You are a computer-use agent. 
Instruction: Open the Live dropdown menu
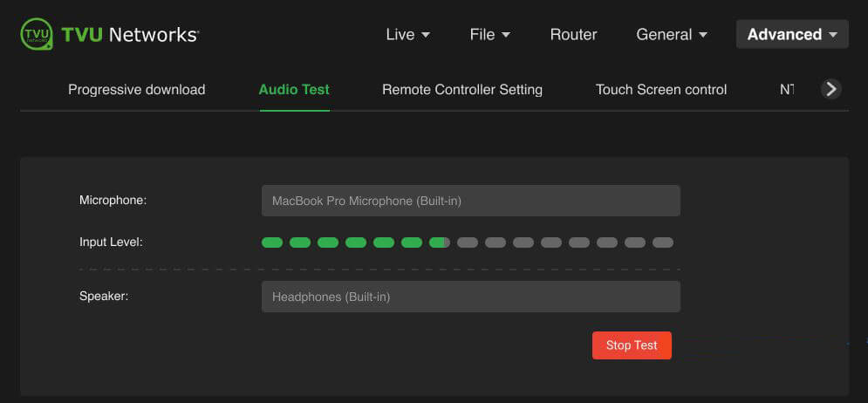(408, 34)
